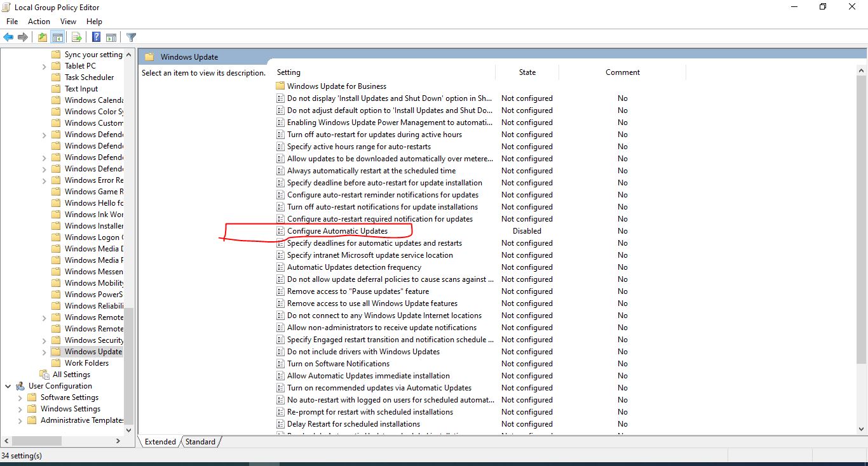The image size is (868, 466).
Task: Click folder icon of Windows PowerShell node
Action: (56, 295)
